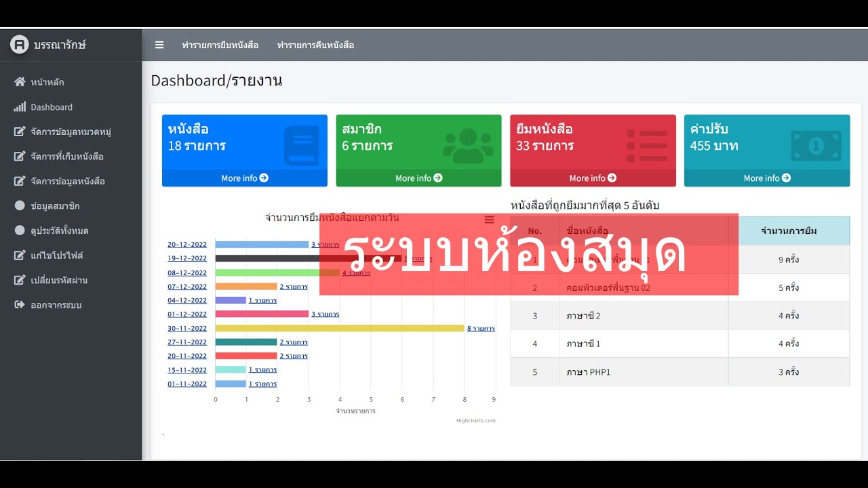Click the '455 บาท' fine amount
Viewport: 868px width, 488px height.
[x=714, y=146]
